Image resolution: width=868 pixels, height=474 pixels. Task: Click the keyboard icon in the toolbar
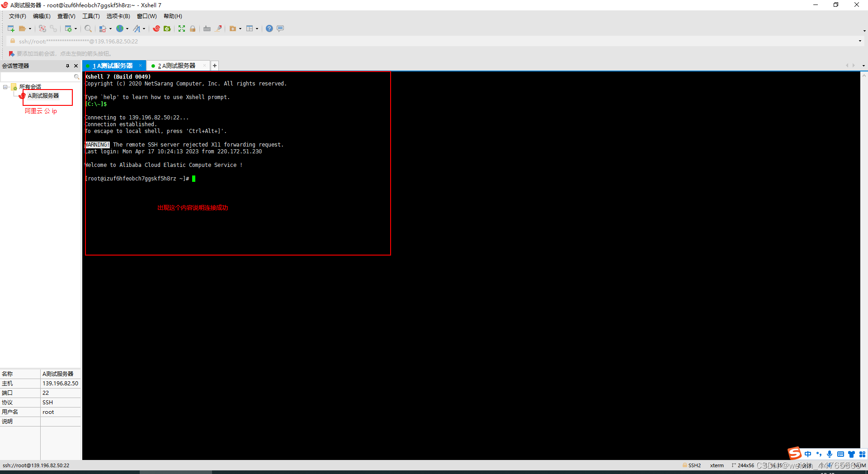tap(207, 28)
